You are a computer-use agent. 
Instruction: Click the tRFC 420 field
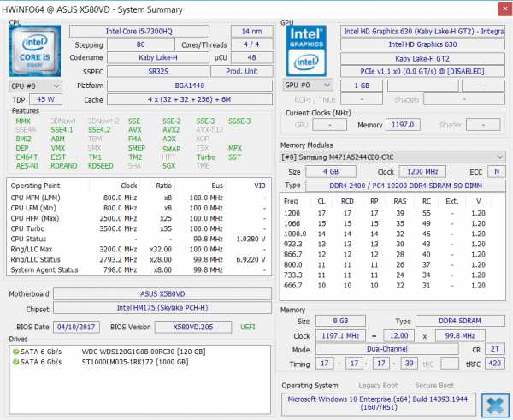tap(495, 364)
